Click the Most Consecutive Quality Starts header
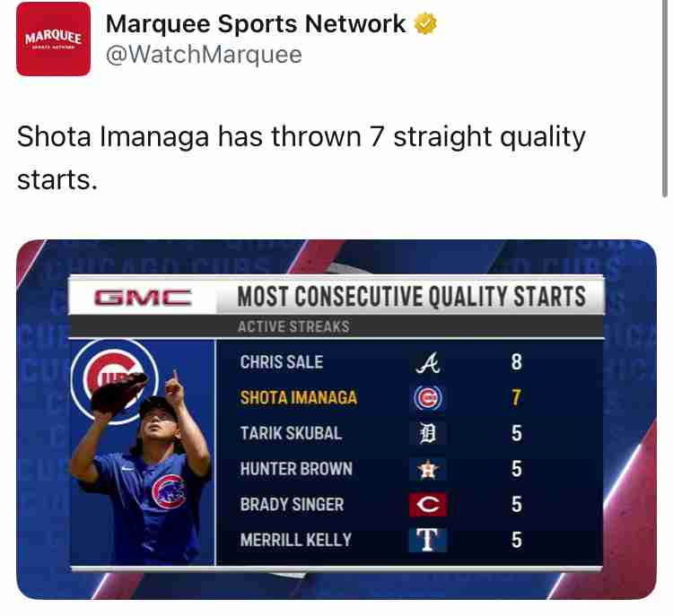This screenshot has width=673, height=616. click(x=411, y=297)
